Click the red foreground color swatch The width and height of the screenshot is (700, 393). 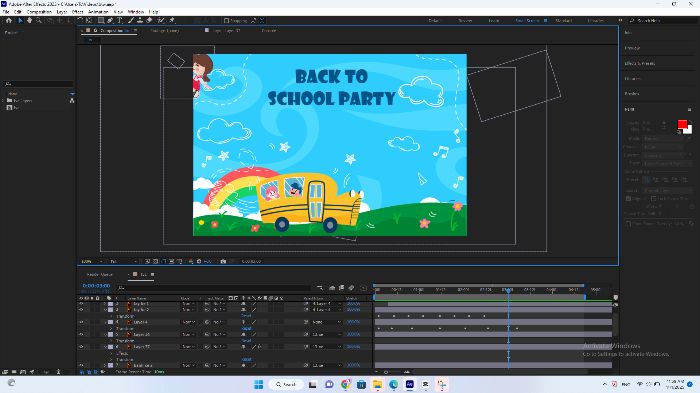pos(682,124)
